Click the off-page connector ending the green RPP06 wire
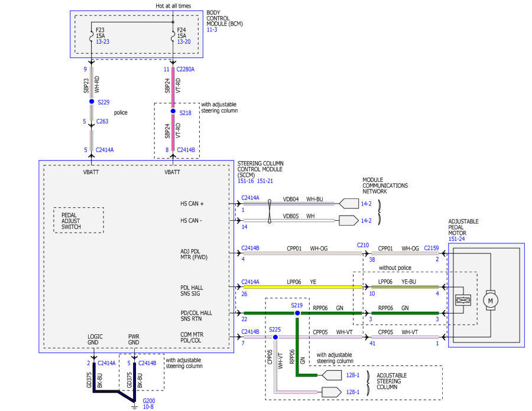 pos(332,376)
